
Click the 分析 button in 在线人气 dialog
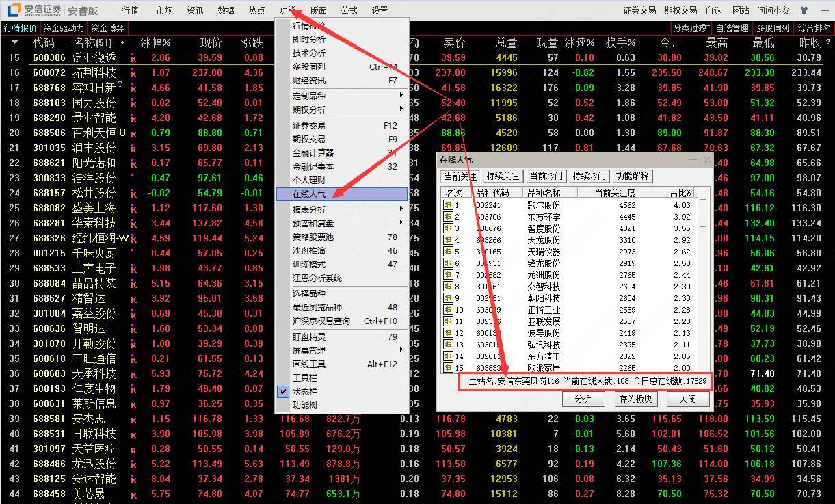click(583, 399)
